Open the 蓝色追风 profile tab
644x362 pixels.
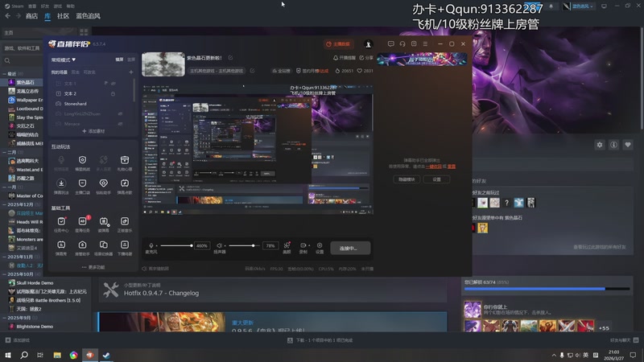tap(88, 16)
